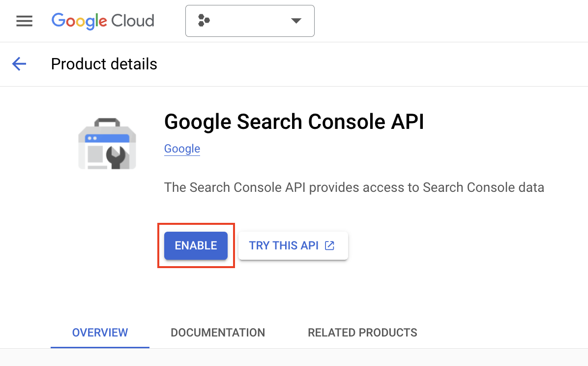The image size is (588, 366).
Task: Click the API description text
Action: coord(354,187)
